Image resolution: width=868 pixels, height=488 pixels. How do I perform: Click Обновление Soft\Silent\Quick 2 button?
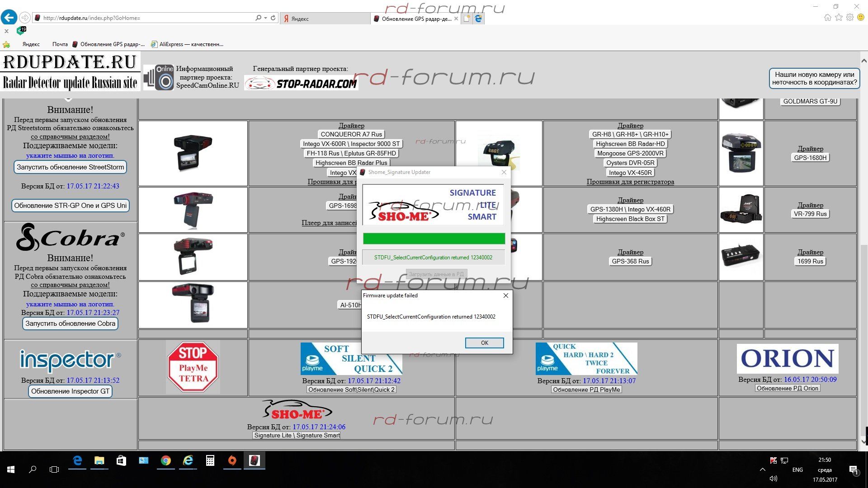click(x=351, y=389)
